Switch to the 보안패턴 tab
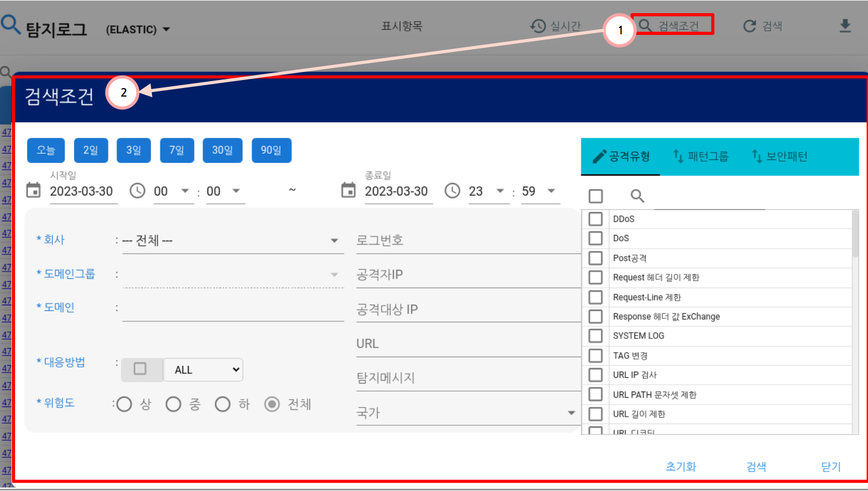The width and height of the screenshot is (868, 491). [779, 156]
